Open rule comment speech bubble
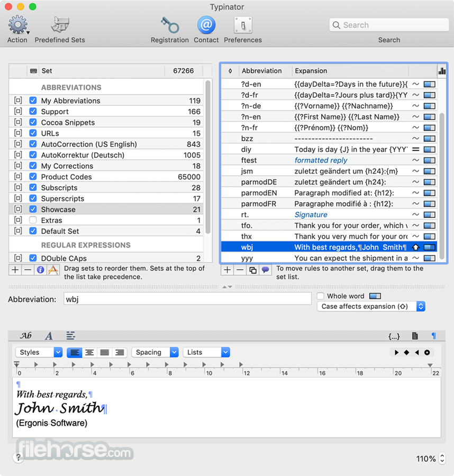This screenshot has width=454, height=476. pyautogui.click(x=266, y=270)
